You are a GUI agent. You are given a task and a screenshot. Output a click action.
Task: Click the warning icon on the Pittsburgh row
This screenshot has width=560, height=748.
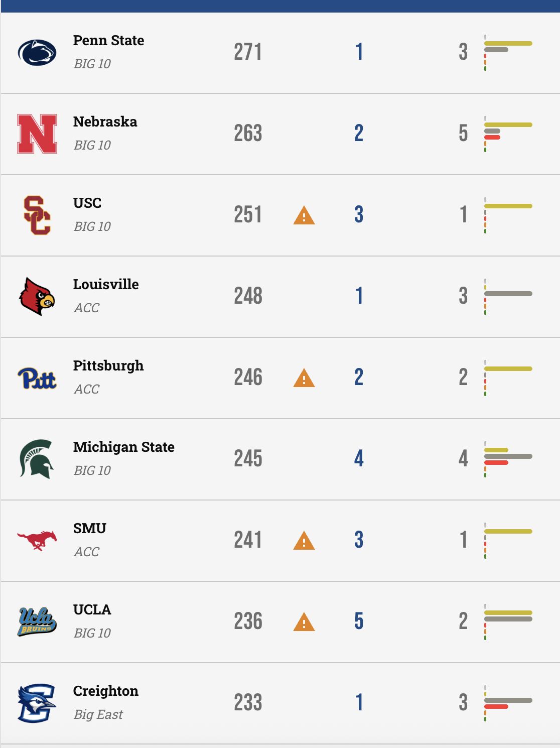click(303, 377)
